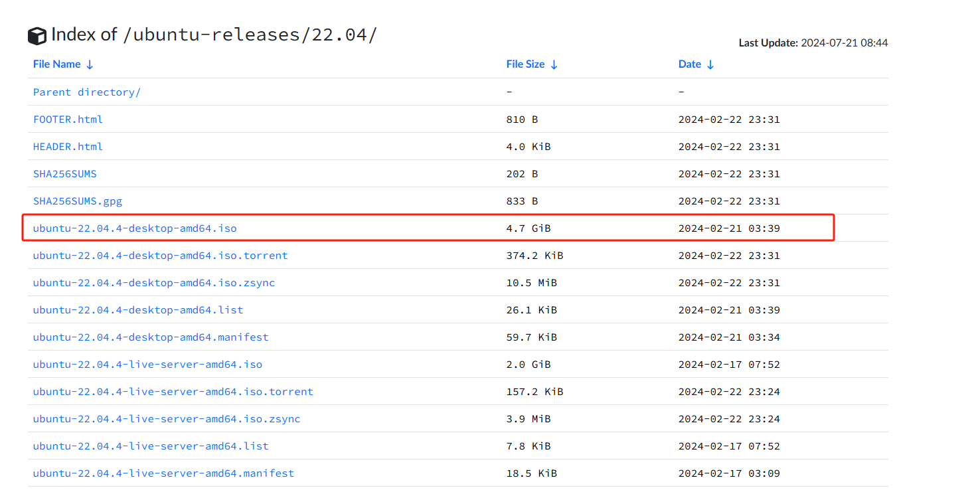Click the date in the live-server-amd64.iso row

point(729,365)
